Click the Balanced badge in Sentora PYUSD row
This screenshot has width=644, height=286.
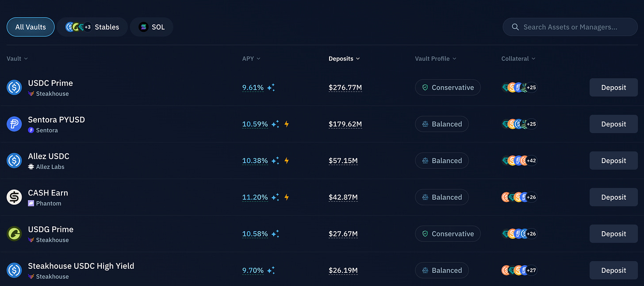click(441, 124)
